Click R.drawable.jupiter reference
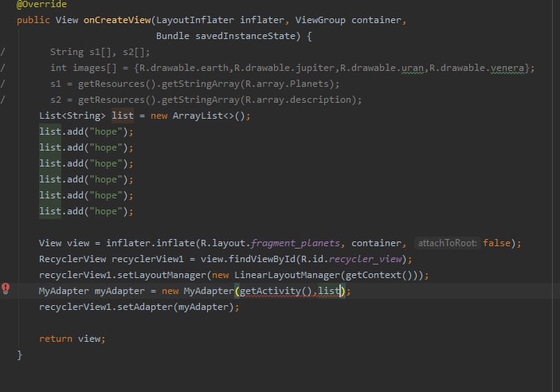 pyautogui.click(x=284, y=68)
